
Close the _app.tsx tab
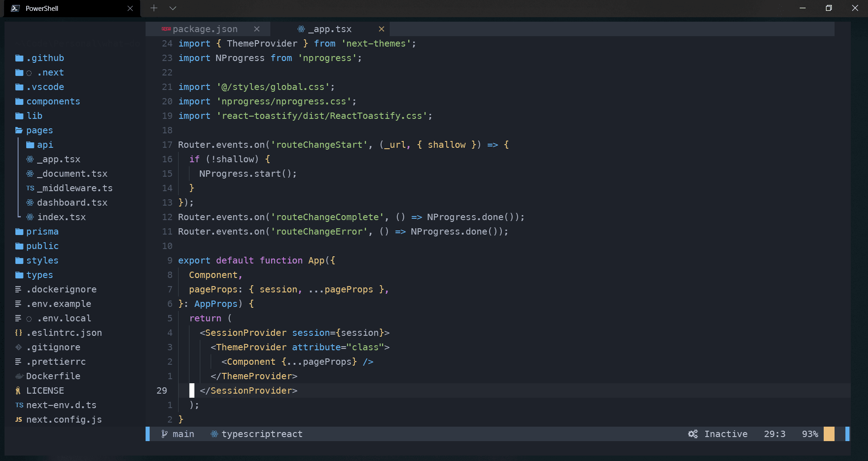click(381, 29)
